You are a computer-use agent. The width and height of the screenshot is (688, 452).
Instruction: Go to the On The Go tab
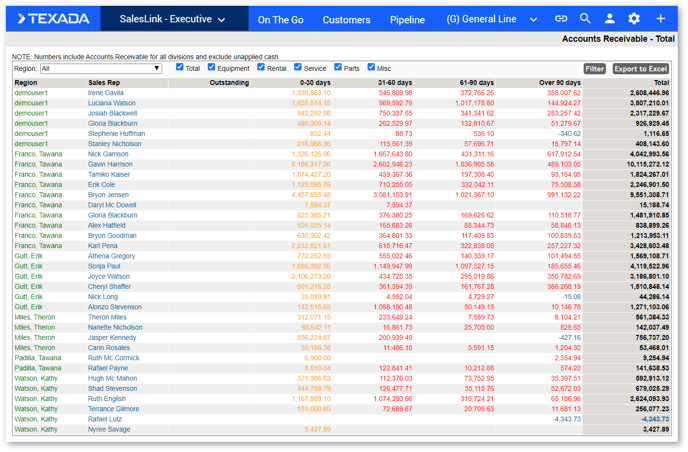(280, 19)
